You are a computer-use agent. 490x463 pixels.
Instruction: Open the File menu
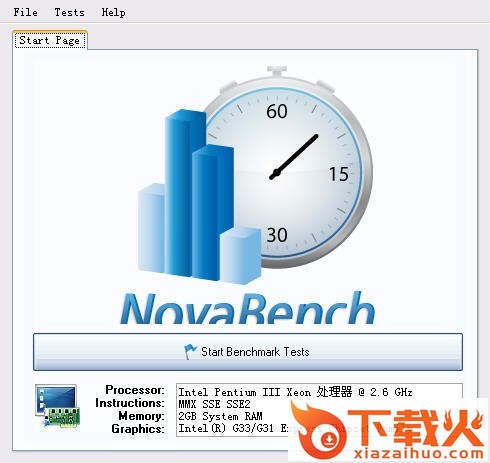point(25,12)
